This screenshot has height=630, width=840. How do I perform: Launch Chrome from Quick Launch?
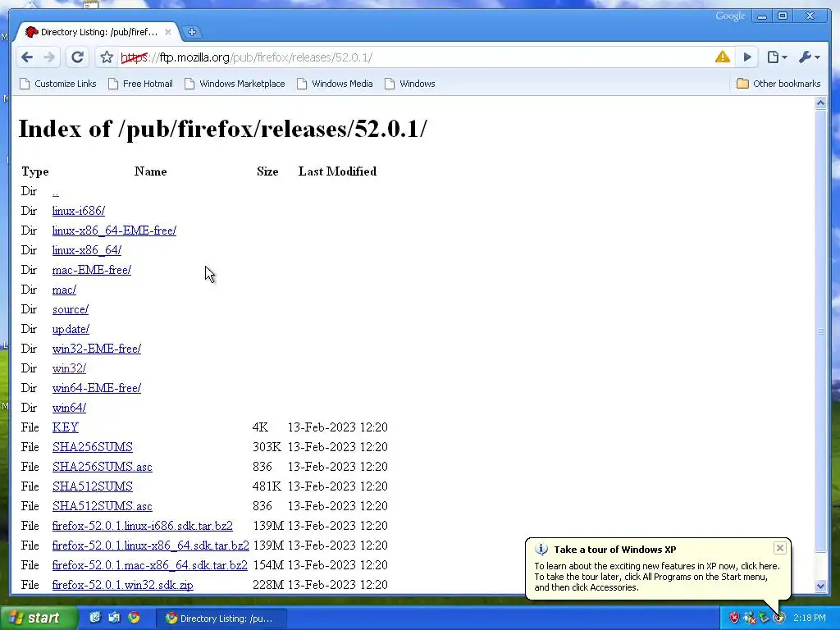tap(134, 618)
